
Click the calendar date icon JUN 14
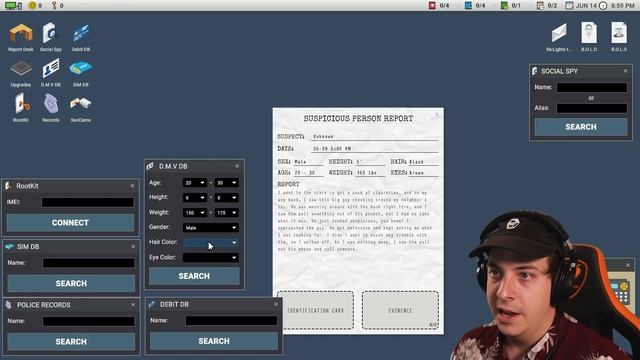click(569, 5)
